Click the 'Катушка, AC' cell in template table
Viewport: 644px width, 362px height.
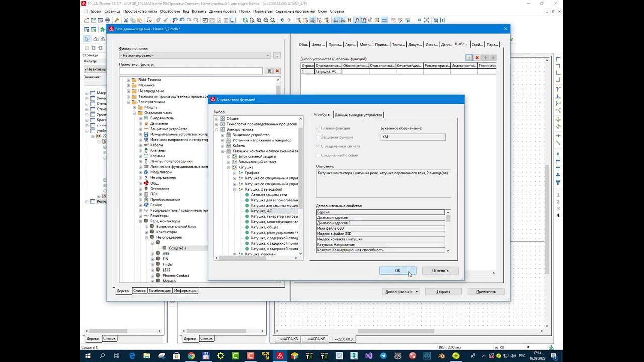coord(328,71)
